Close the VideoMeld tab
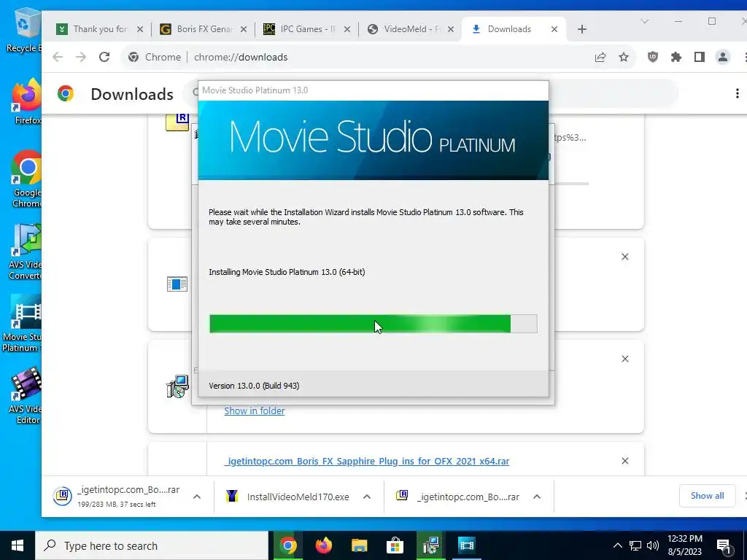 pyautogui.click(x=451, y=29)
